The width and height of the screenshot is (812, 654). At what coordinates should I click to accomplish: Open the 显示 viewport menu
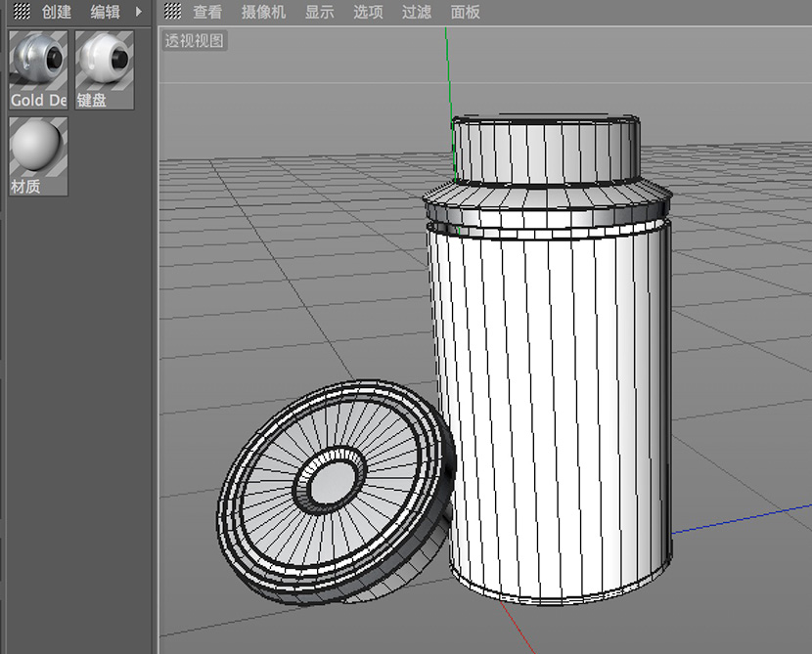(319, 12)
